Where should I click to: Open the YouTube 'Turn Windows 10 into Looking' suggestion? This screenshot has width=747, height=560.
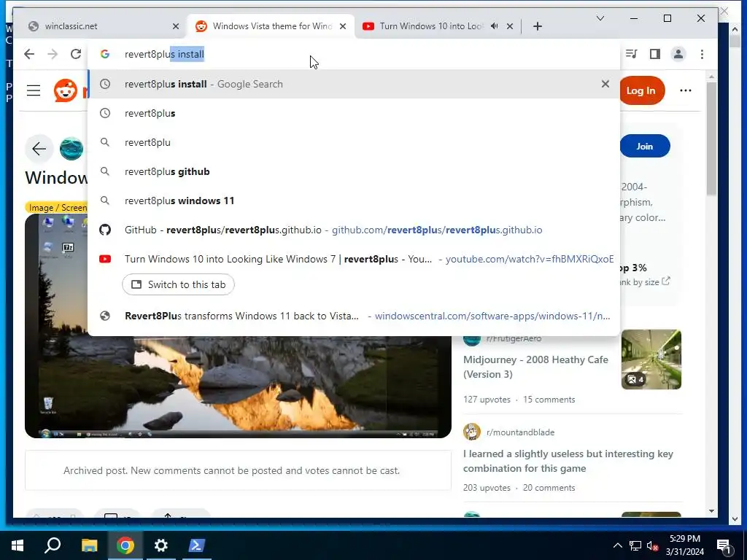pos(354,259)
